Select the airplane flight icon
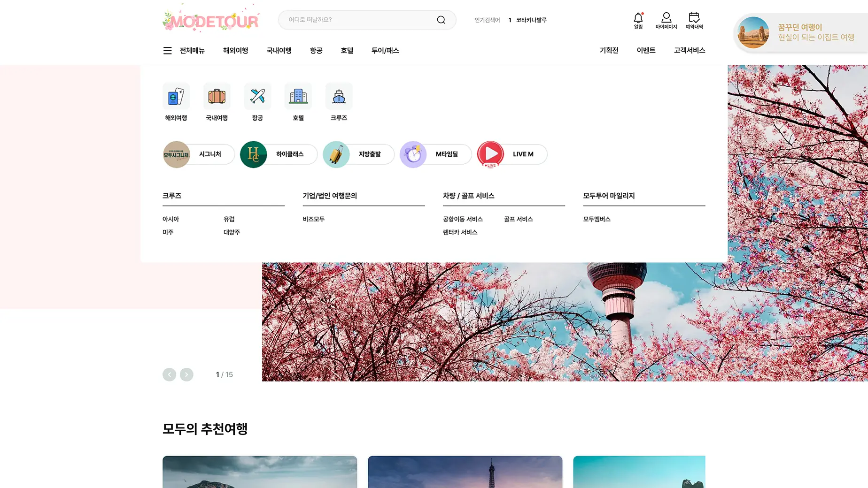Image resolution: width=868 pixels, height=488 pixels. coord(257,97)
